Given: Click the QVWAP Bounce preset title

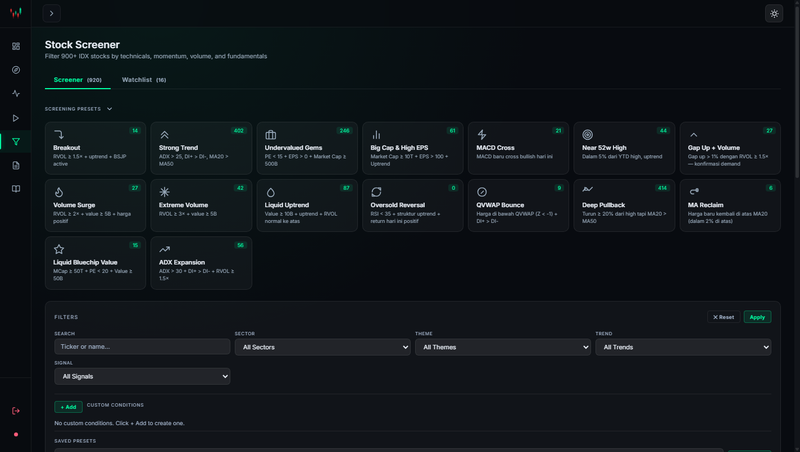Looking at the screenshot, I should 500,205.
